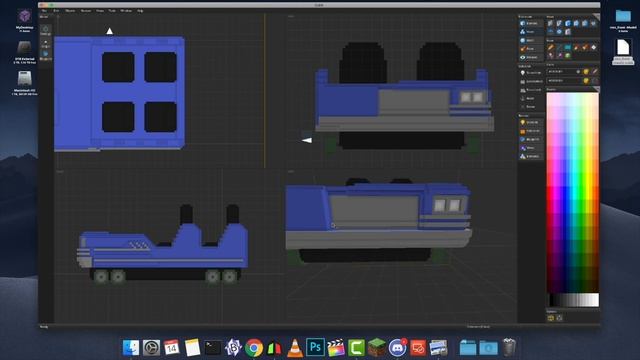Open Discord from the dock
Viewport: 640px width, 360px height.
pos(397,348)
